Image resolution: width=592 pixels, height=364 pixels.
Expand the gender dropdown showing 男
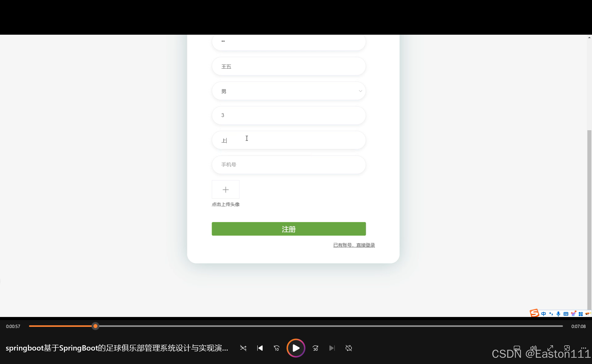288,91
